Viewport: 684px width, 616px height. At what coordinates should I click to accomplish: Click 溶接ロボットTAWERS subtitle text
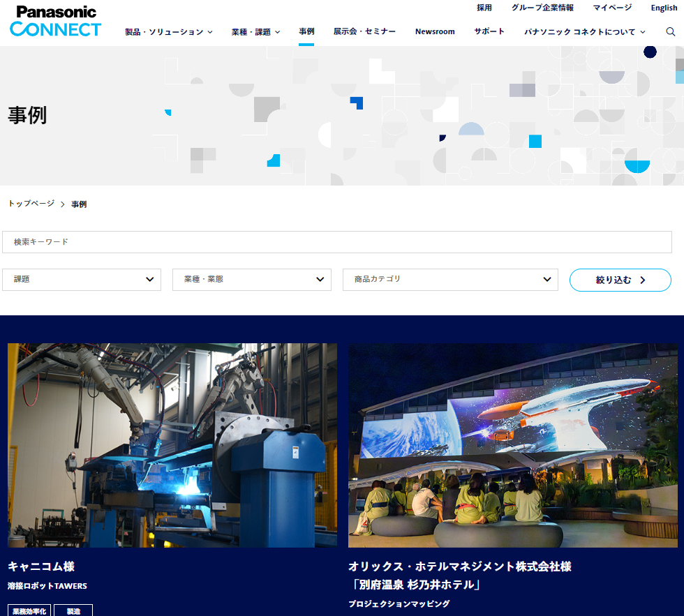(47, 586)
